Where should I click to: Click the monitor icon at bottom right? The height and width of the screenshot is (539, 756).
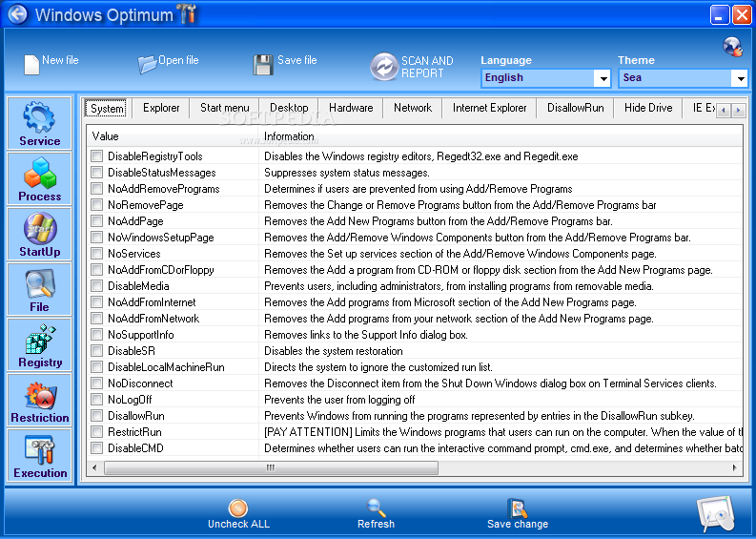(717, 514)
